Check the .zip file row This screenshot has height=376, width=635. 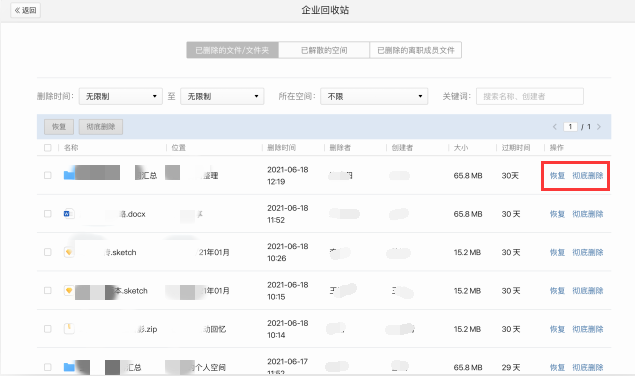pyautogui.click(x=48, y=329)
